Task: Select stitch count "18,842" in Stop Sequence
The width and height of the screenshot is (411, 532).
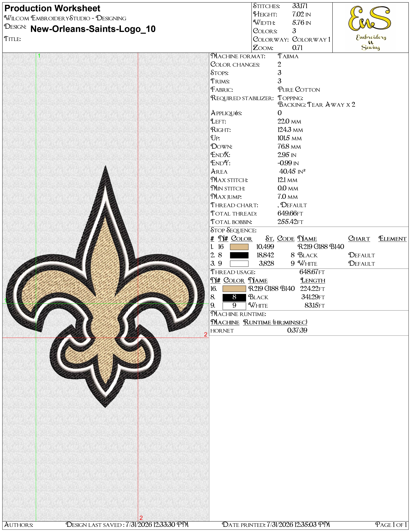Action: point(265,255)
